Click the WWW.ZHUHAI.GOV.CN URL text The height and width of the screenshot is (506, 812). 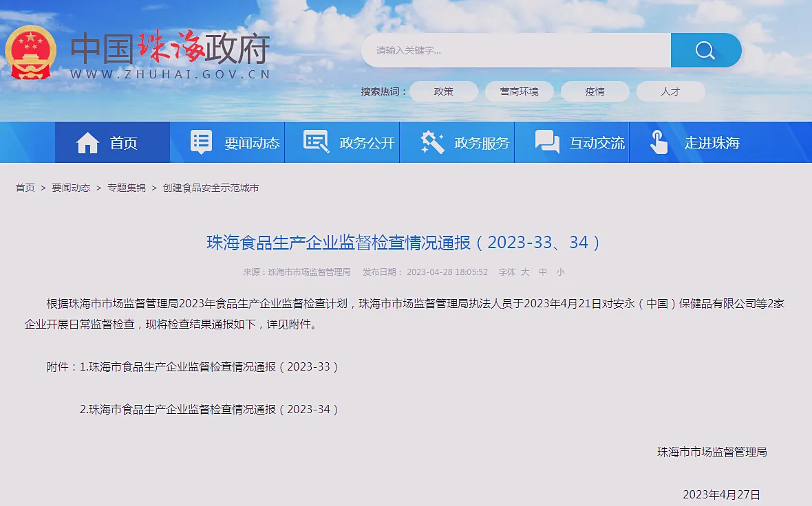coord(171,74)
